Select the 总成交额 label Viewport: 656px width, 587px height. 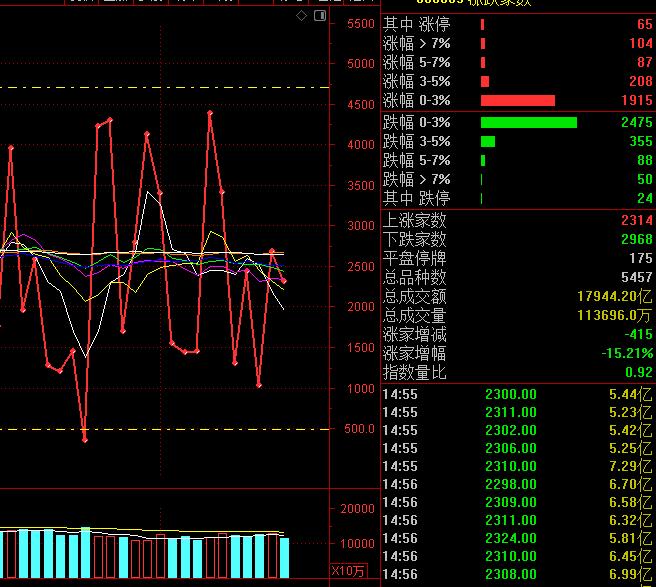pos(415,296)
